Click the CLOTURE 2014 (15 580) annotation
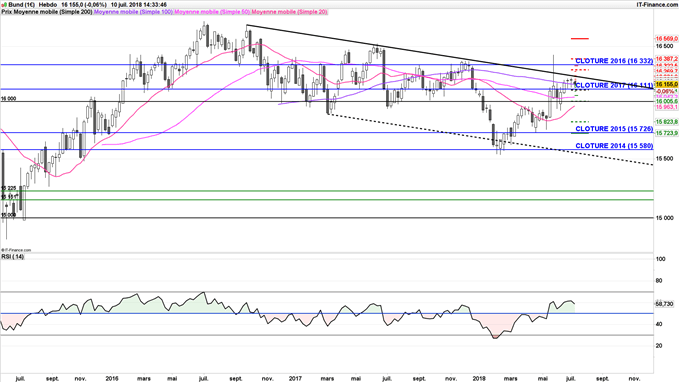 tap(614, 146)
